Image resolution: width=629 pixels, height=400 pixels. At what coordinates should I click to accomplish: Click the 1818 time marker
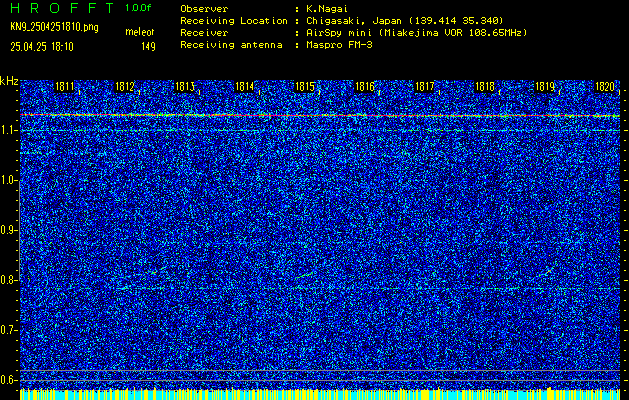click(x=485, y=86)
